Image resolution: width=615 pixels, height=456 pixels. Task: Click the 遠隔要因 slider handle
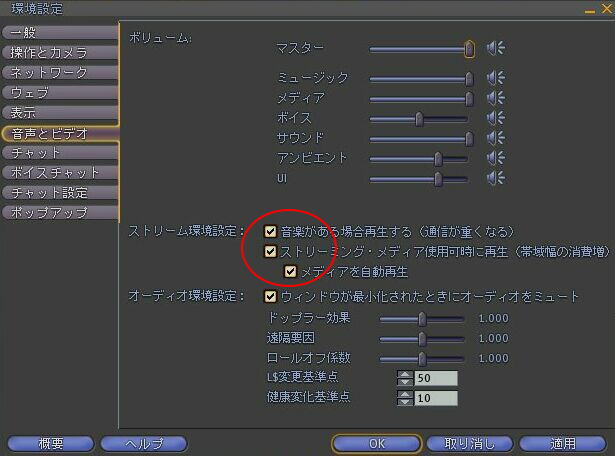tap(422, 339)
